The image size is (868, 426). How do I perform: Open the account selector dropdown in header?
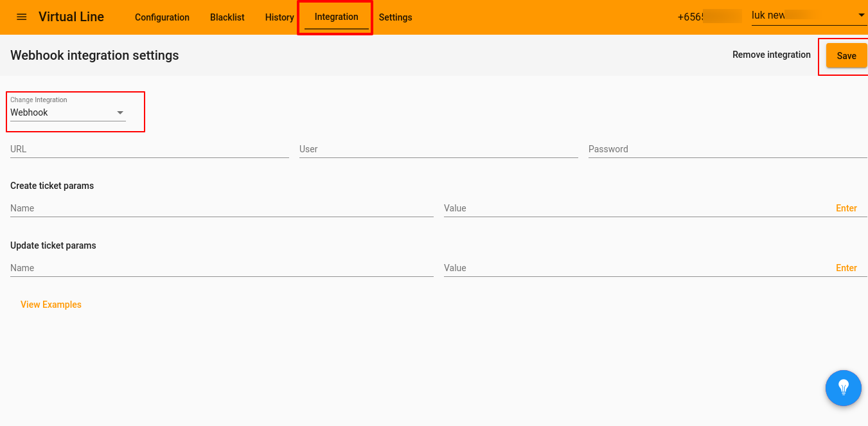pos(810,15)
